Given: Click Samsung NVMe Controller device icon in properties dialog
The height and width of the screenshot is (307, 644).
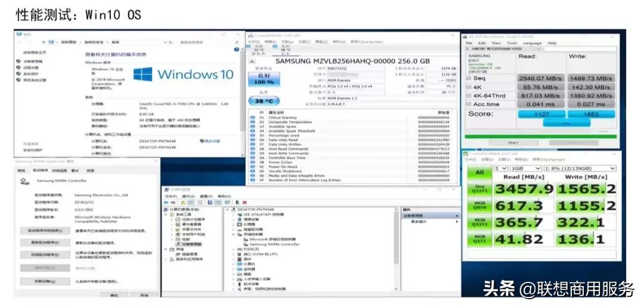Looking at the screenshot, I should 24,181.
